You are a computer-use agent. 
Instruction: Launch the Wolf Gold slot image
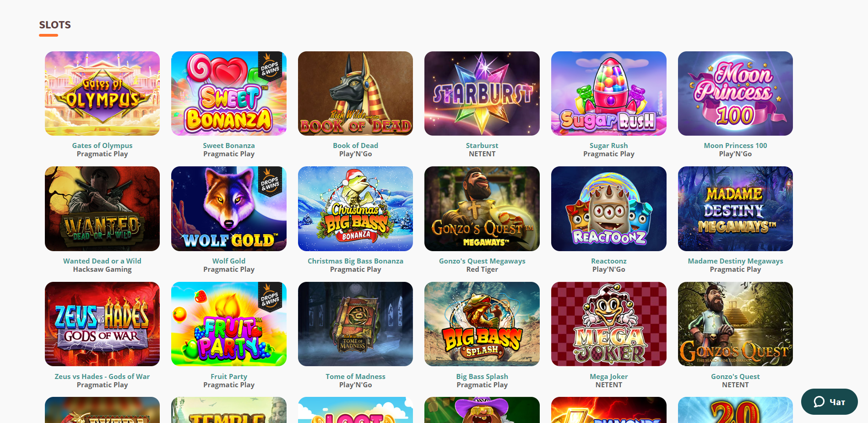(229, 209)
